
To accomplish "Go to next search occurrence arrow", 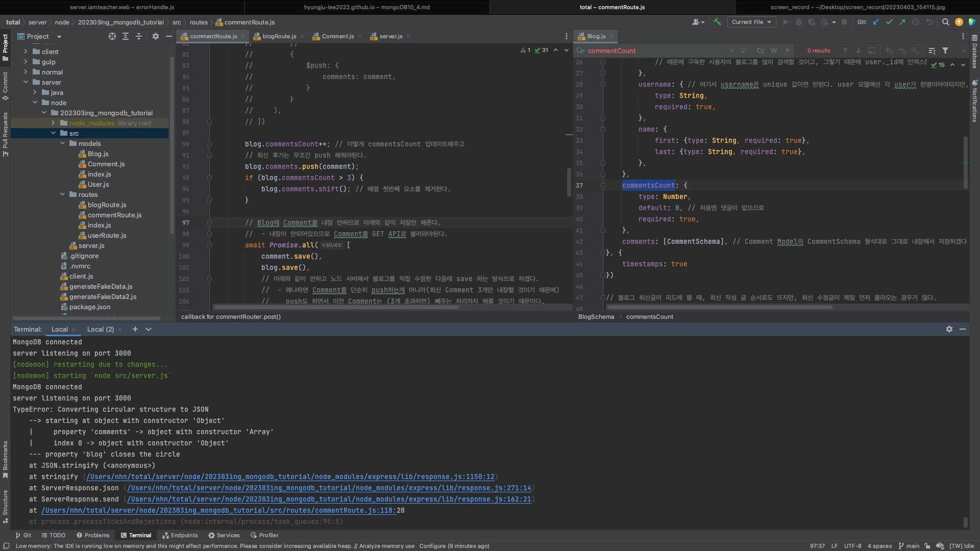I will pyautogui.click(x=859, y=51).
